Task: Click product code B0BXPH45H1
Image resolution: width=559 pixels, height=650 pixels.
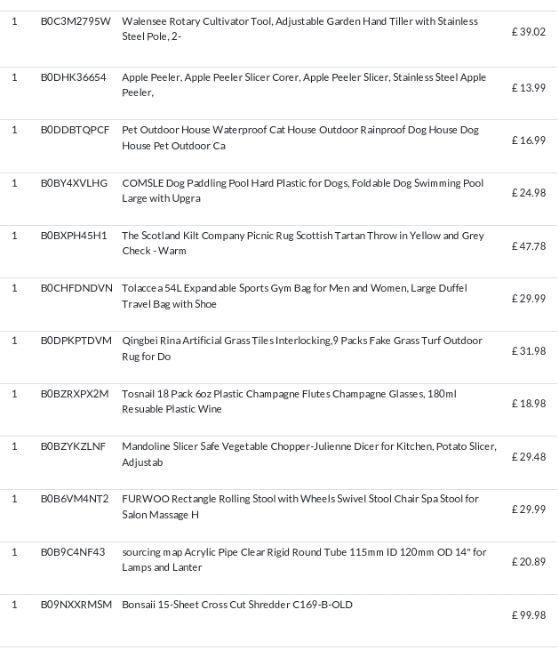Action: [x=74, y=236]
